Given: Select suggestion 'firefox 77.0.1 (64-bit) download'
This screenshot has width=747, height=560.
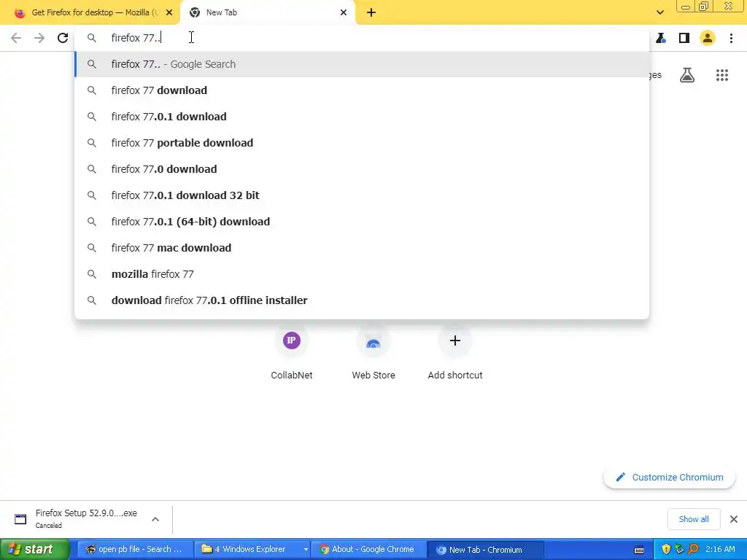Looking at the screenshot, I should click(x=362, y=222).
